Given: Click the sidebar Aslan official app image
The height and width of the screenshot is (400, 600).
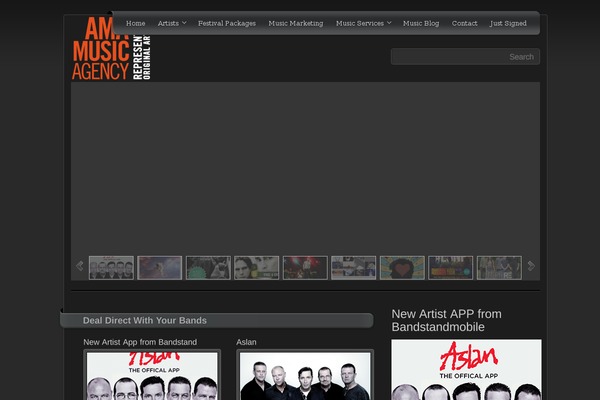Looking at the screenshot, I should coord(466,370).
